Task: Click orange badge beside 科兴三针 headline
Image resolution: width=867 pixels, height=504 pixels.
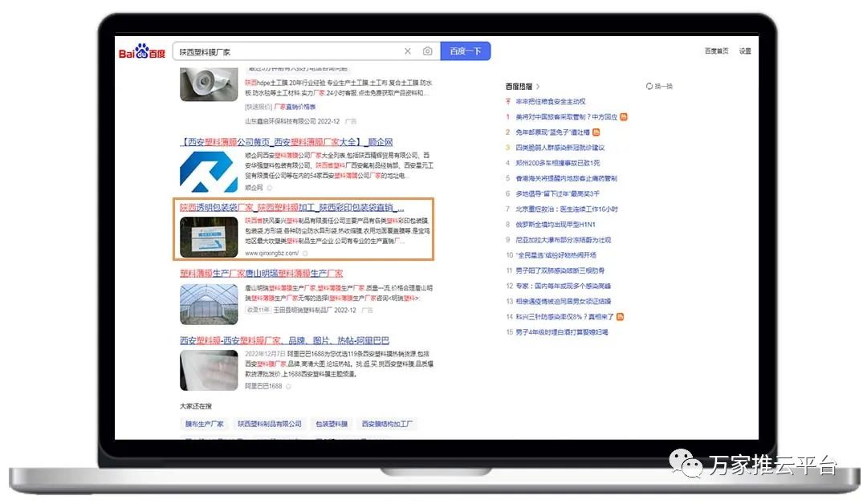Action: pyautogui.click(x=621, y=317)
